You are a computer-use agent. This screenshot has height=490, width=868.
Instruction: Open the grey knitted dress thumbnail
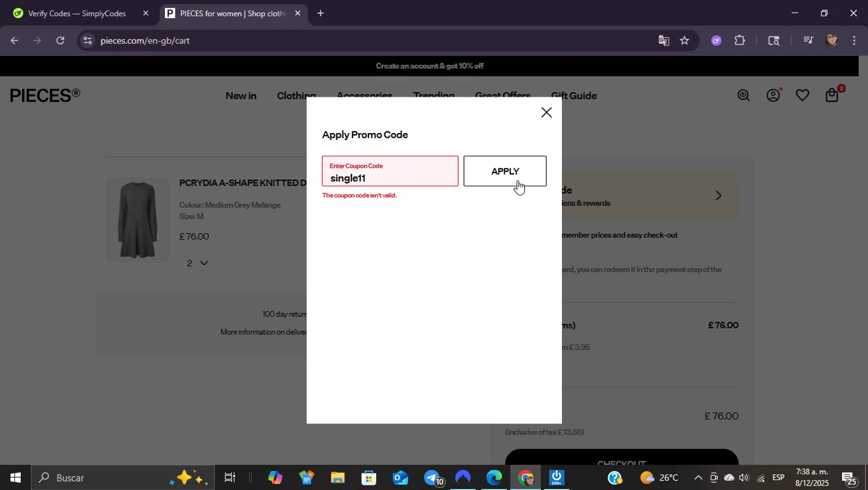click(x=137, y=220)
